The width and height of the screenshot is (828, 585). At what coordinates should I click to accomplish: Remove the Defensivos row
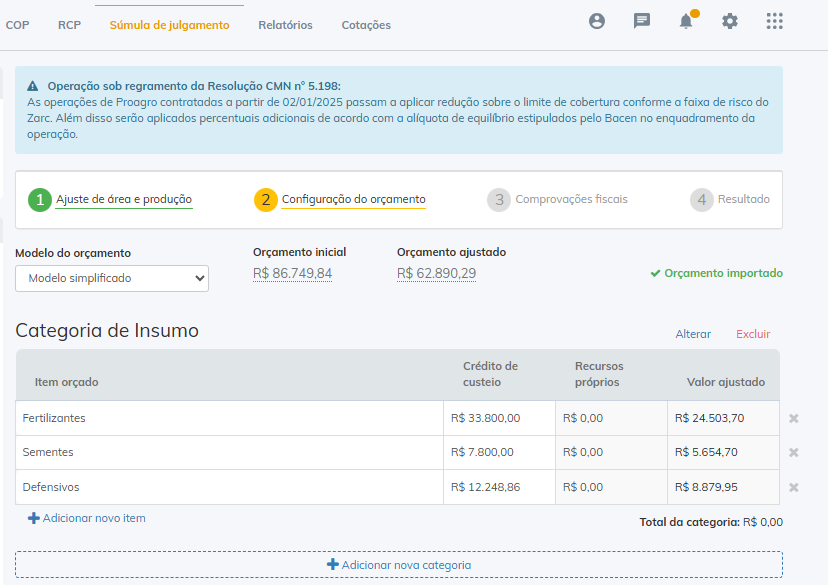794,487
